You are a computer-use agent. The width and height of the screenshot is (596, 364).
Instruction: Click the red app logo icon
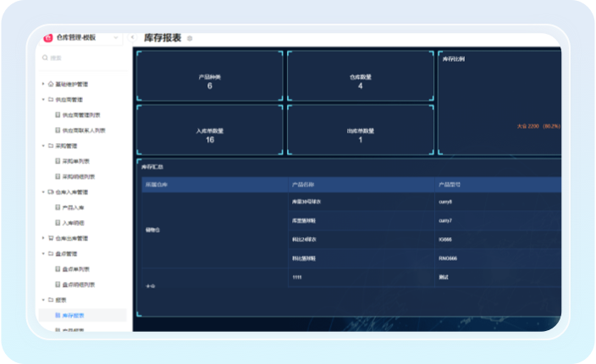pyautogui.click(x=48, y=38)
